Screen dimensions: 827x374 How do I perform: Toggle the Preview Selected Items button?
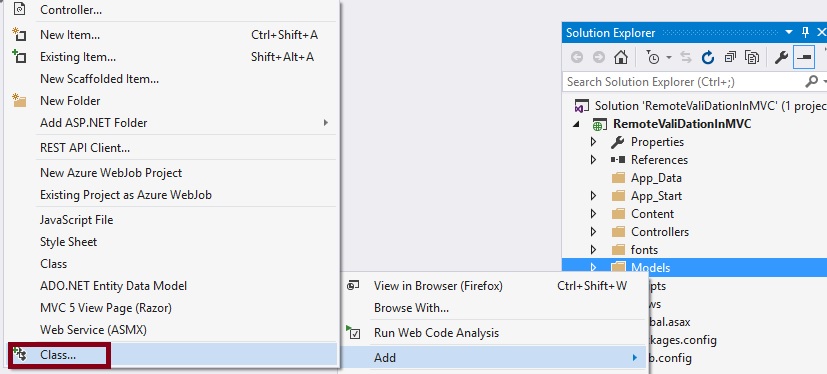click(x=804, y=57)
